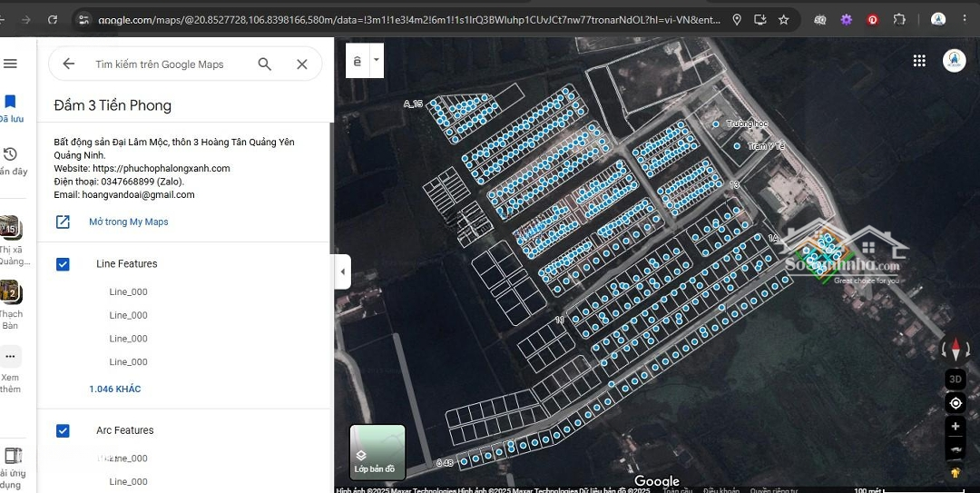Click 'Mở trong My Maps' link
Screen dimensions: 980x493
(x=128, y=222)
